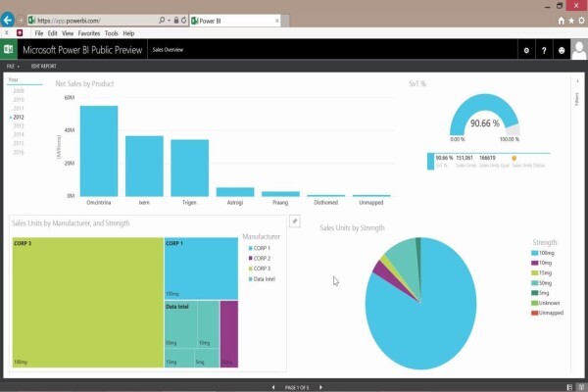Viewport: 588px width, 392px height.
Task: Click the EDIT REPORT button
Action: pyautogui.click(x=43, y=66)
